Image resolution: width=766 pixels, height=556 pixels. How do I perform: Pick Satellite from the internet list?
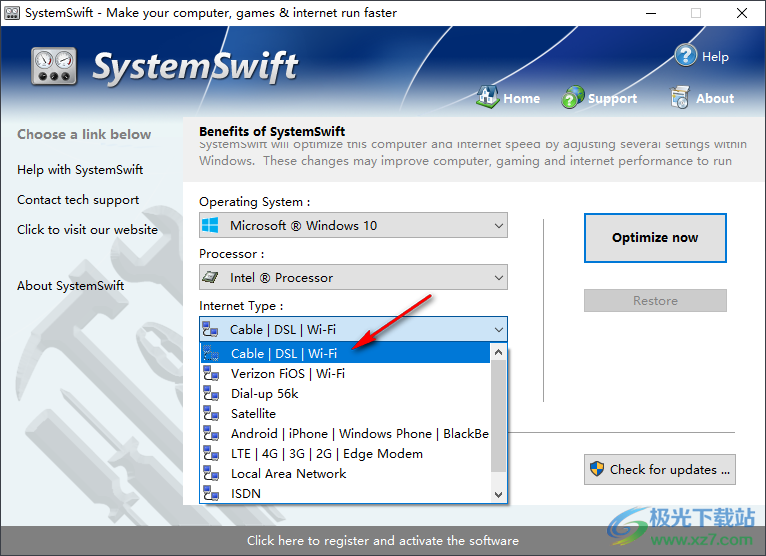[x=345, y=413]
